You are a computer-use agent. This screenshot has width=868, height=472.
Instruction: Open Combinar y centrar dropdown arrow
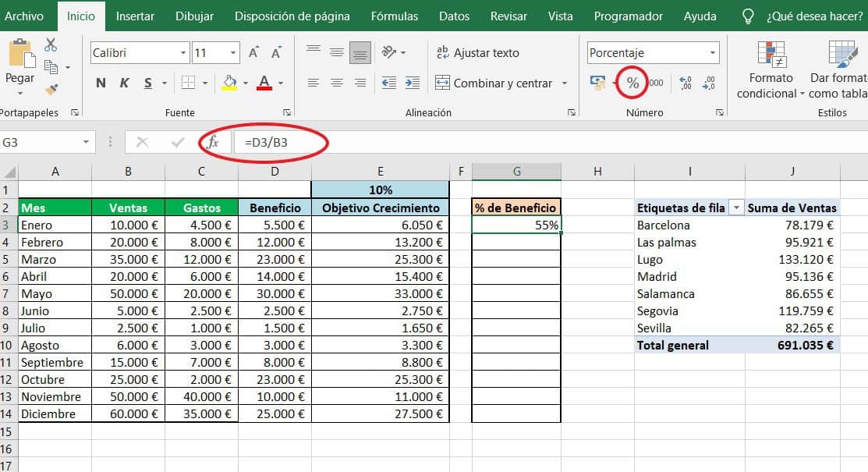click(565, 83)
